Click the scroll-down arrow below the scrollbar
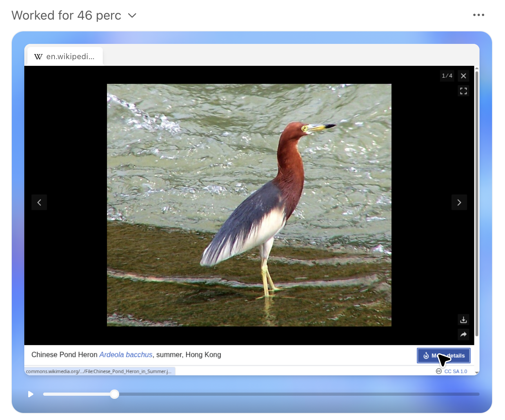505x420 pixels. pyautogui.click(x=477, y=373)
